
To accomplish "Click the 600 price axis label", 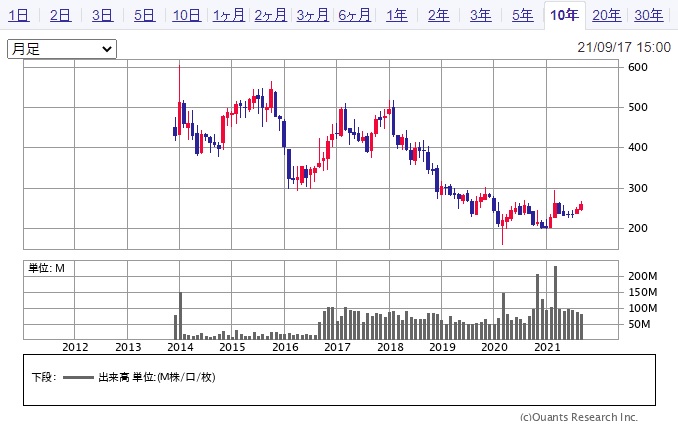I will click(x=638, y=67).
